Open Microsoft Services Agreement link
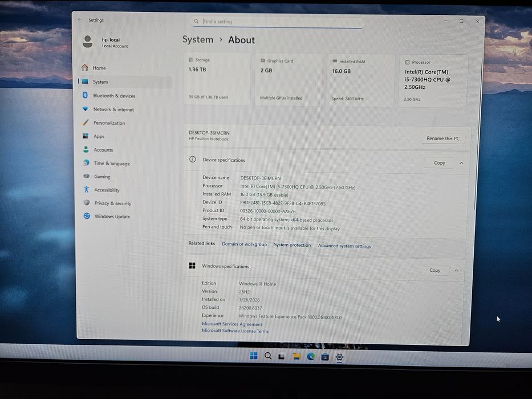 click(232, 324)
